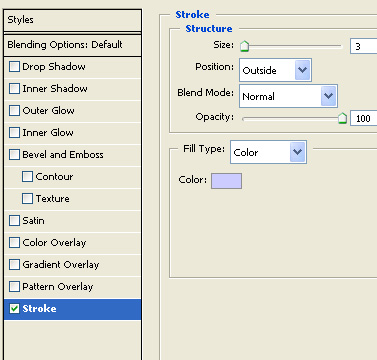This screenshot has width=377, height=360.
Task: Select the Texture sub-style label
Action: point(53,199)
